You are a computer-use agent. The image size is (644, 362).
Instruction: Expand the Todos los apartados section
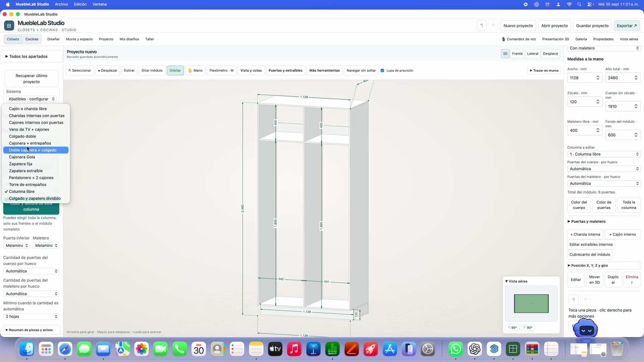pyautogui.click(x=32, y=56)
